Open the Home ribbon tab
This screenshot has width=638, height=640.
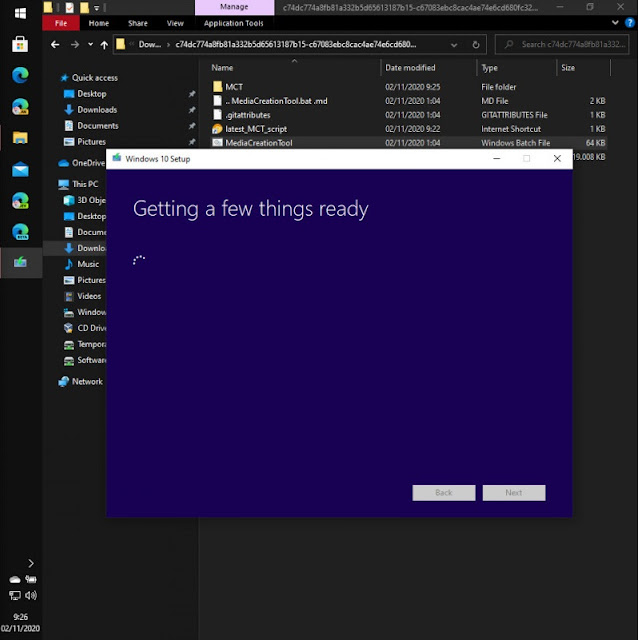pos(99,23)
